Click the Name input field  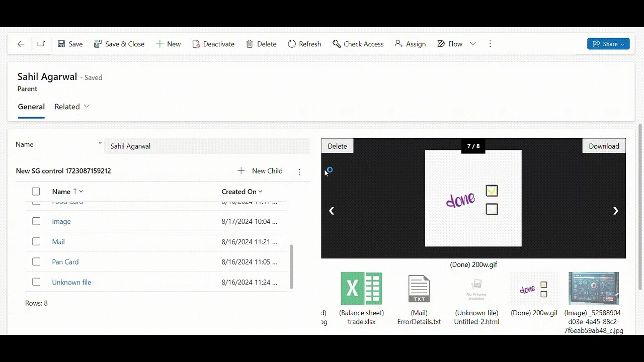[207, 146]
